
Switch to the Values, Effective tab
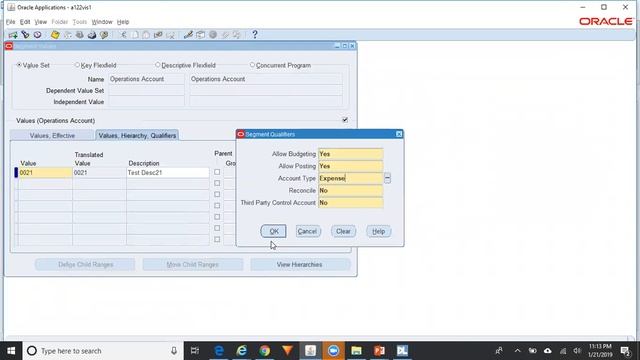[52, 136]
